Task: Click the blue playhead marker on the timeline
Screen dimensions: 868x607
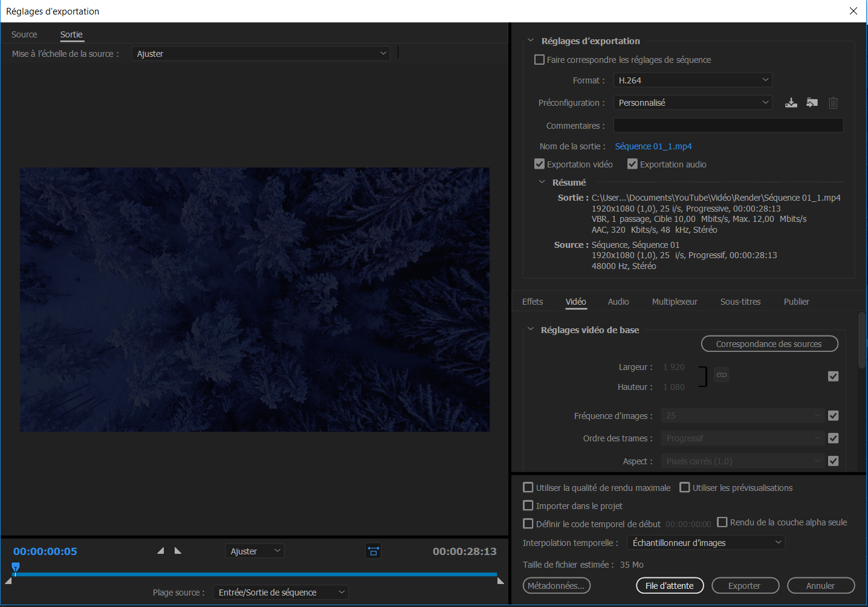Action: tap(16, 567)
